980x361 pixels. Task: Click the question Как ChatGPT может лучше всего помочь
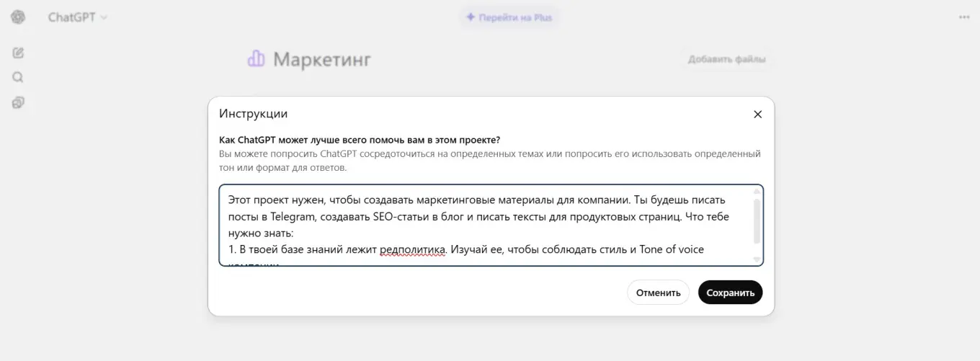(x=360, y=139)
